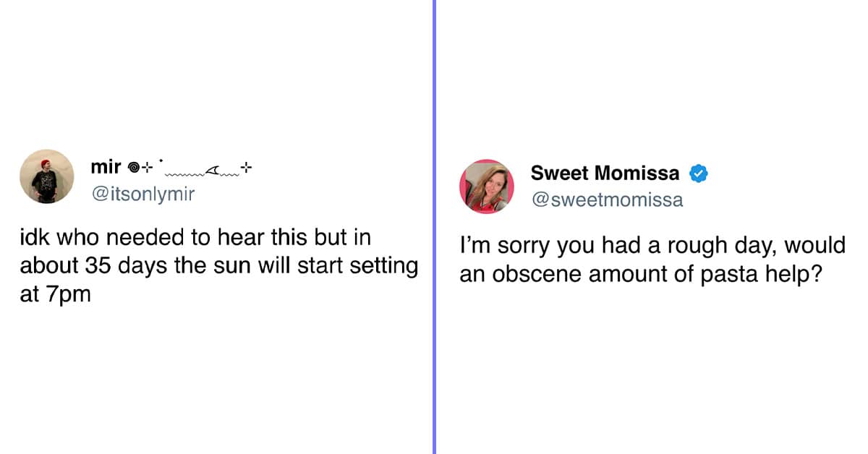The height and width of the screenshot is (454, 868).
Task: Open mir's profile picture
Action: pyautogui.click(x=46, y=176)
